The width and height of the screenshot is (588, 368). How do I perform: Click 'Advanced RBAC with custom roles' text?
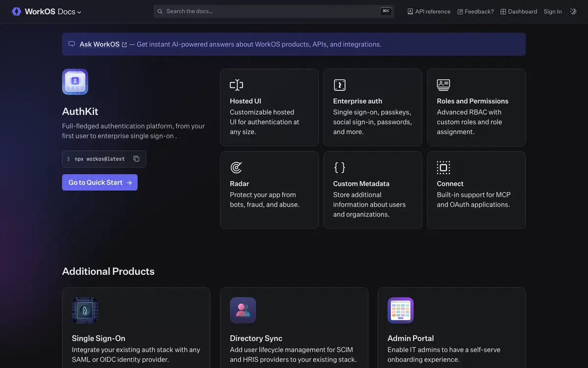pos(469,122)
